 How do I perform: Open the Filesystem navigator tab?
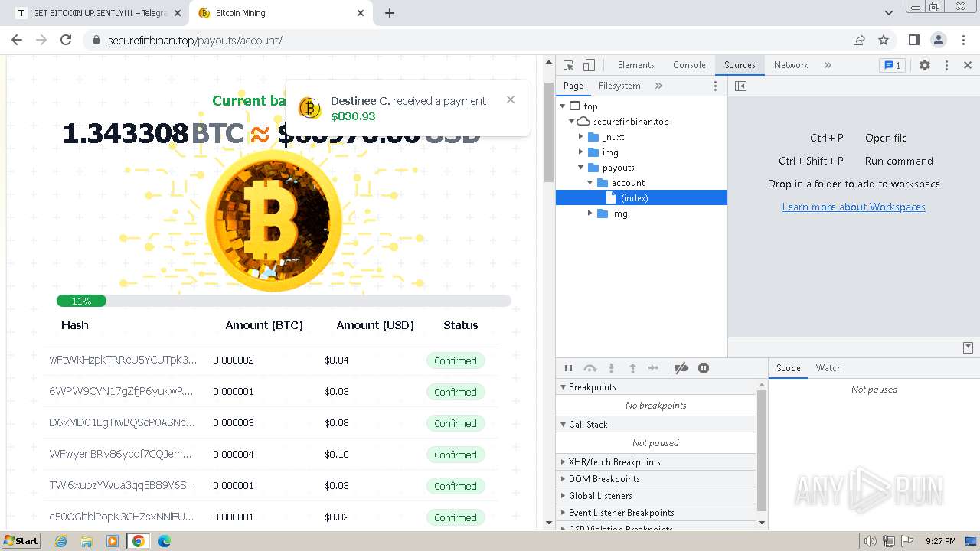(x=619, y=86)
